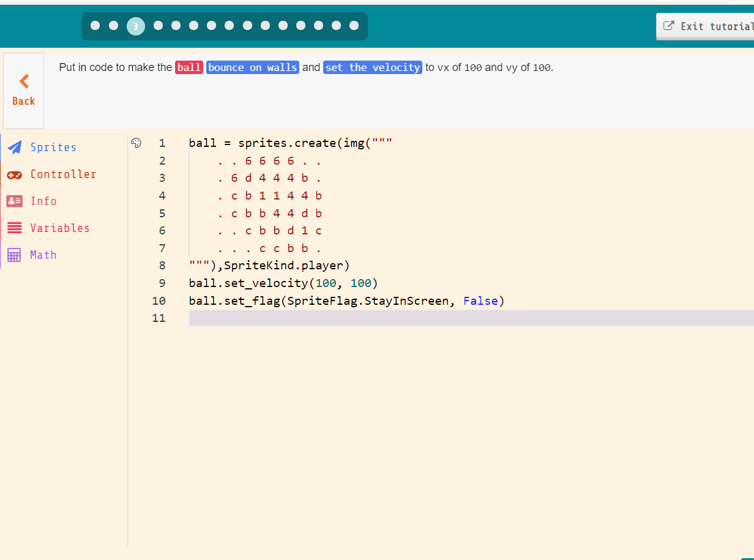Open the Controller gamepad icon
Screen dimensions: 754x560
pyautogui.click(x=15, y=174)
